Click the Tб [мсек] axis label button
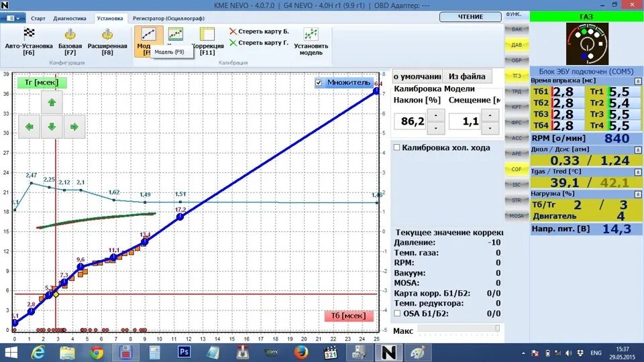The height and width of the screenshot is (362, 644). pos(348,316)
